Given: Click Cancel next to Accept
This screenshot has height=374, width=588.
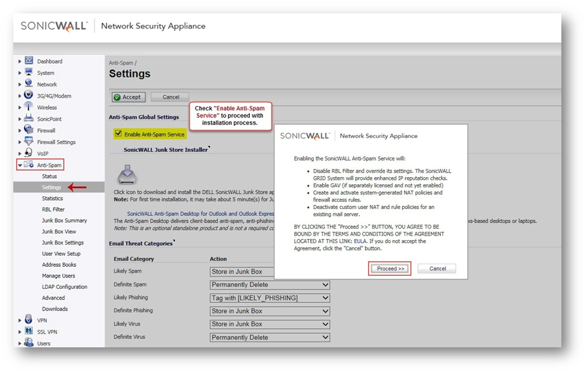Looking at the screenshot, I should [171, 97].
